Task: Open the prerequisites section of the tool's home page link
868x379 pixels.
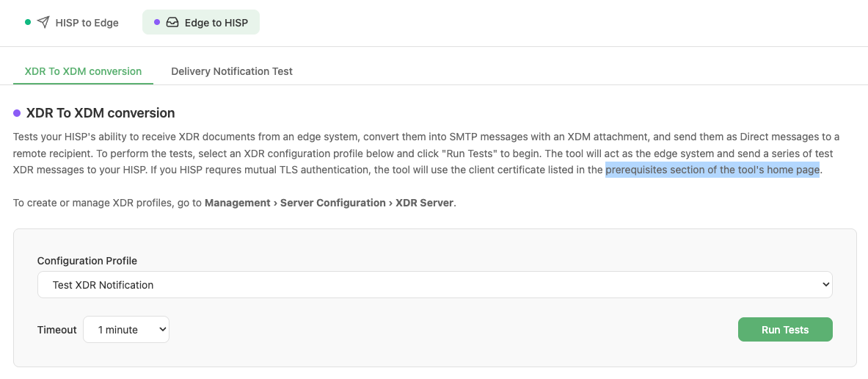Action: (x=712, y=170)
